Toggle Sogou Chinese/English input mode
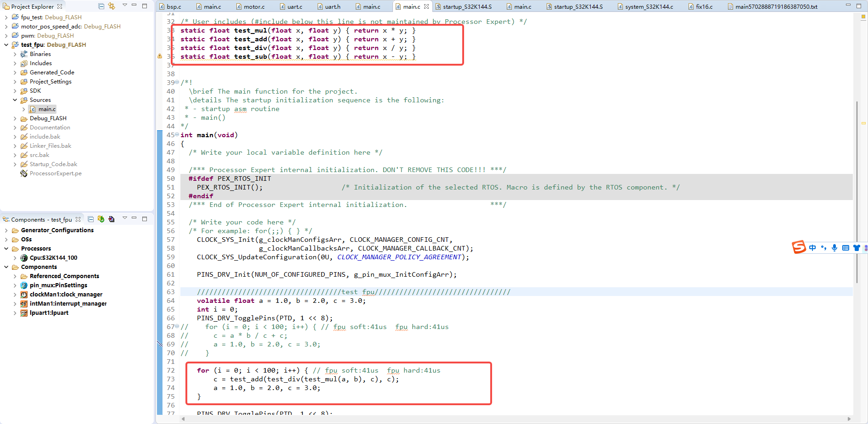 812,247
